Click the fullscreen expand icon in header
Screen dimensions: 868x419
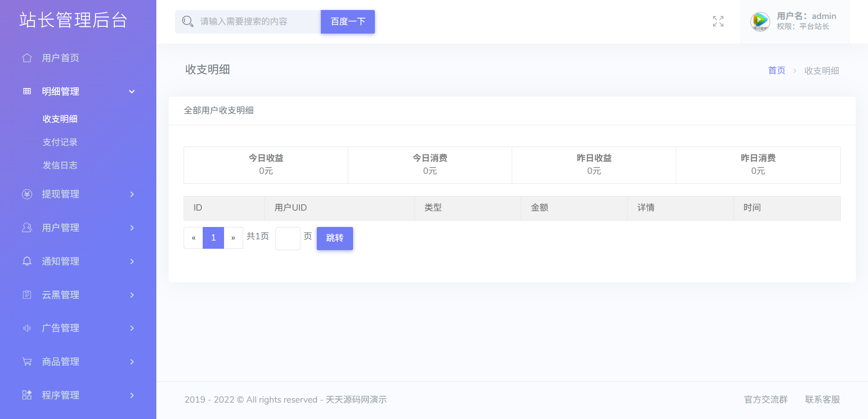click(x=718, y=21)
